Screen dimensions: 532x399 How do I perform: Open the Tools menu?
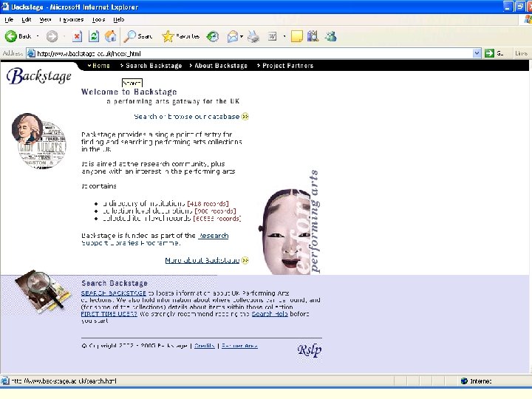click(x=98, y=20)
